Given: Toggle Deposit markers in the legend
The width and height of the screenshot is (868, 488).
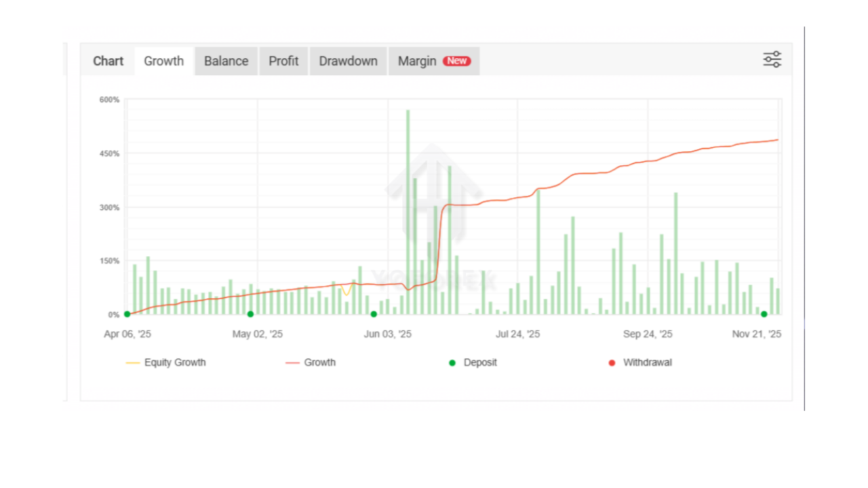Looking at the screenshot, I should point(479,363).
